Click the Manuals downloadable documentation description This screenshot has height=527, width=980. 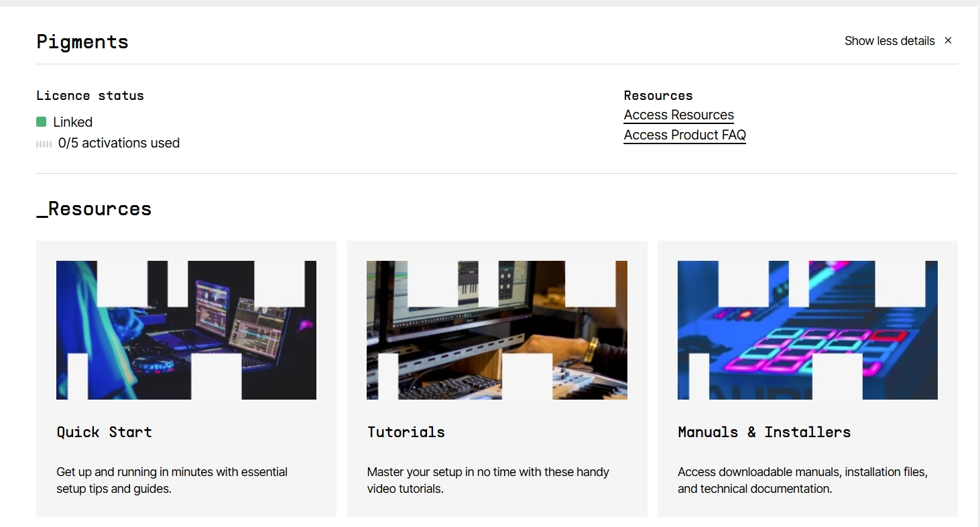point(802,480)
